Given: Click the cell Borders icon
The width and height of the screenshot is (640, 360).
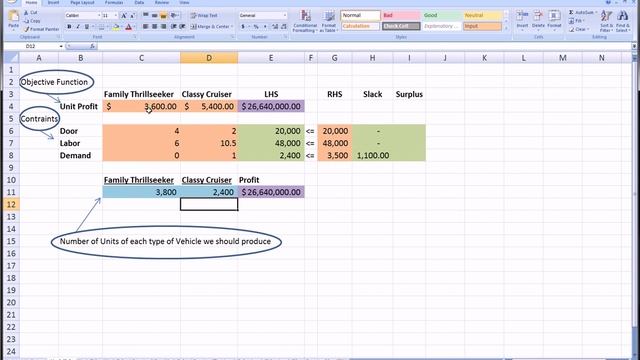Looking at the screenshot, I should (x=101, y=27).
